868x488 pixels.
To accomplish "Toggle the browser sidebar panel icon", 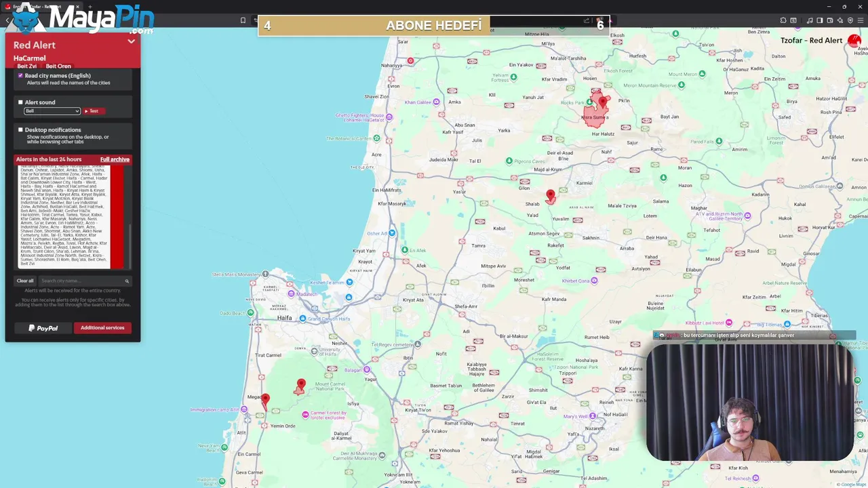I will (x=820, y=20).
